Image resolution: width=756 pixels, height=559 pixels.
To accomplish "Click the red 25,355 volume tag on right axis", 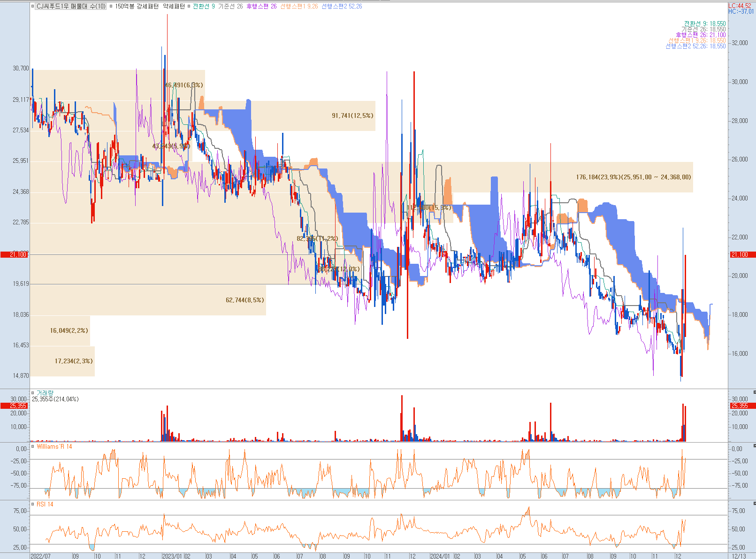I will tap(742, 406).
